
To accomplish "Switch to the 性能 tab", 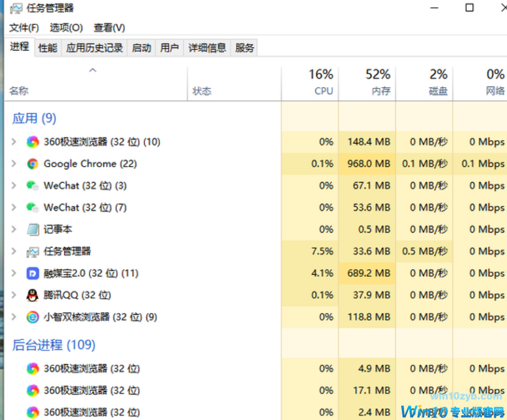I will pos(48,48).
